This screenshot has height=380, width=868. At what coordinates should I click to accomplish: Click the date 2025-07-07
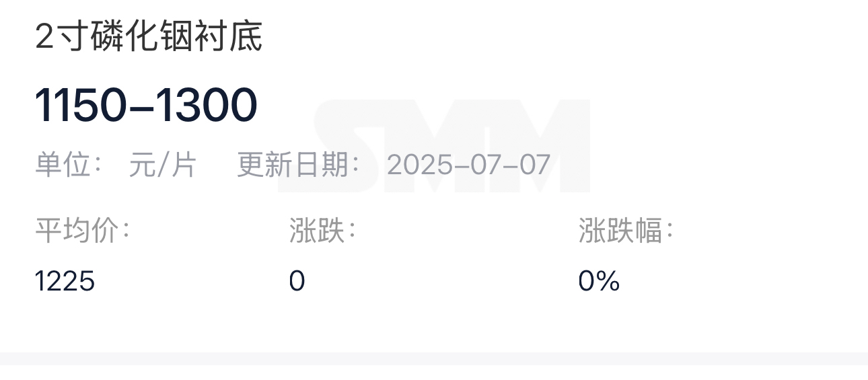pos(468,165)
